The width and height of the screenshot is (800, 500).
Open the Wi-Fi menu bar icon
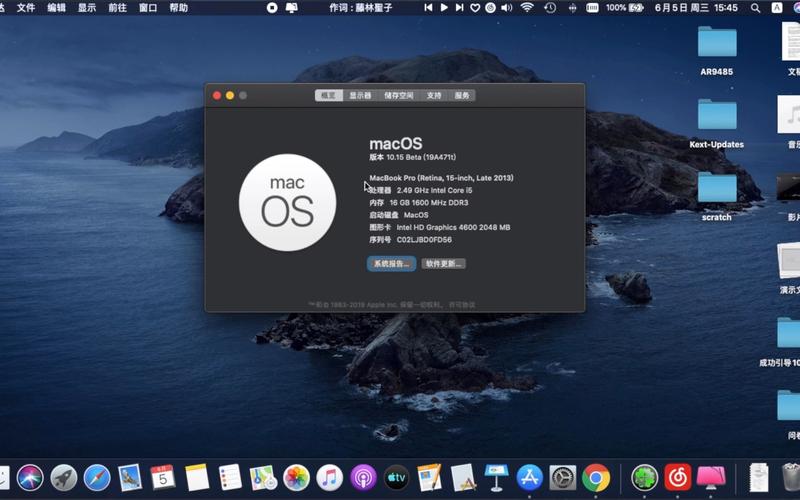(527, 8)
